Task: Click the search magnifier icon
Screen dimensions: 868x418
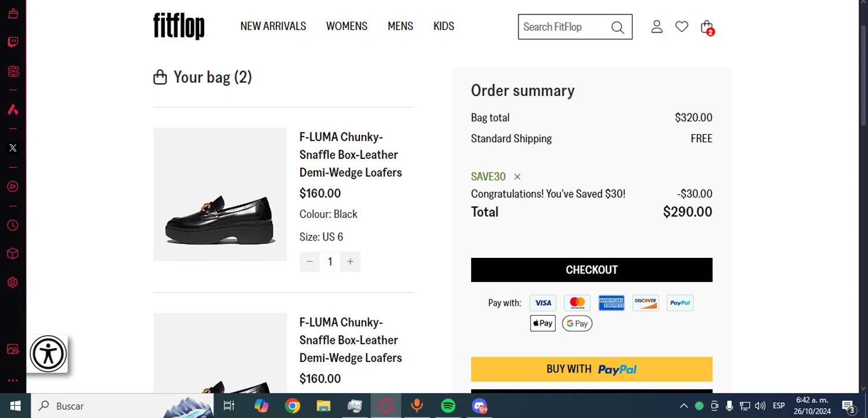Action: click(x=617, y=27)
